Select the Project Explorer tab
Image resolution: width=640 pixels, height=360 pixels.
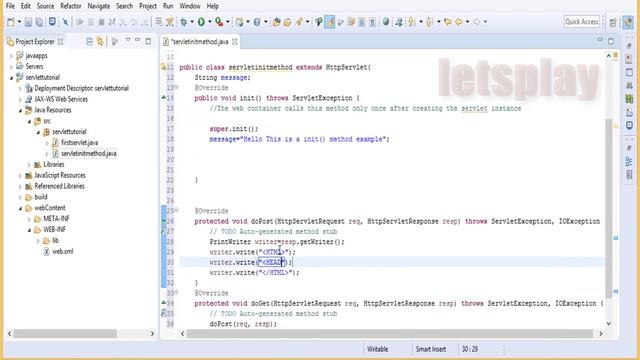coord(35,42)
